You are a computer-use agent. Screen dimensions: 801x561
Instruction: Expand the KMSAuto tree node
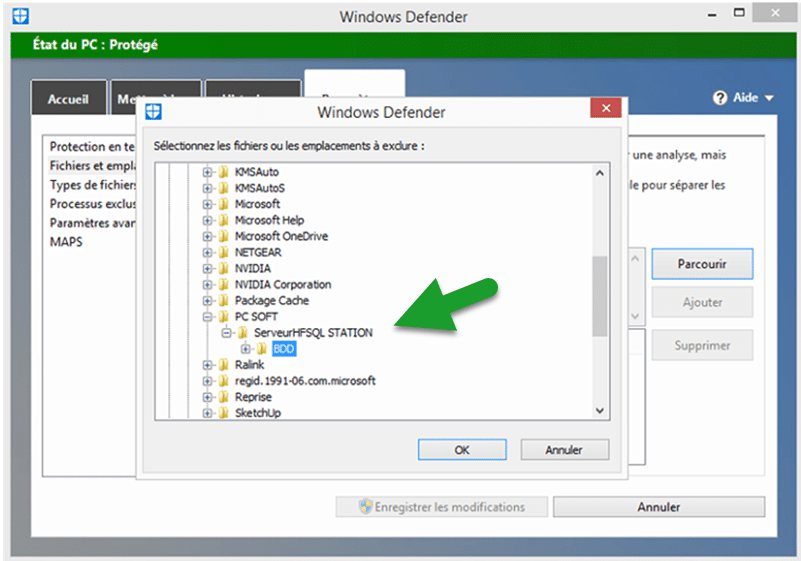click(207, 172)
